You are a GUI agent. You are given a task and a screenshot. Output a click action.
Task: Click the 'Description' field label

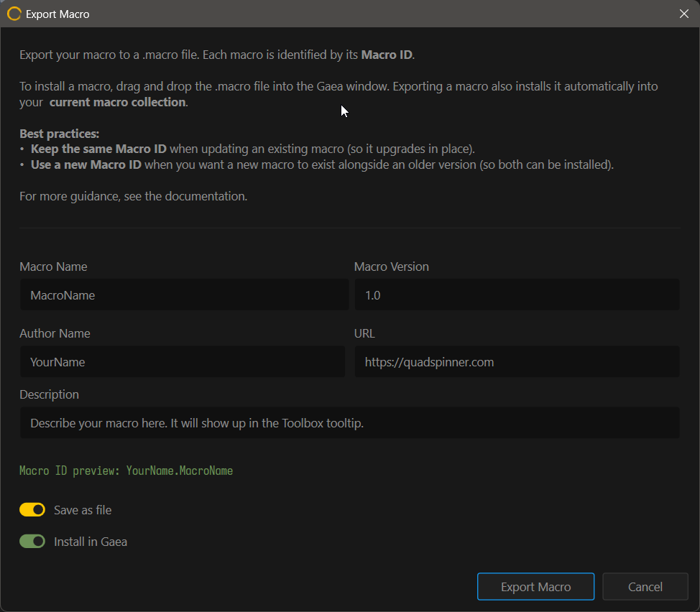[x=49, y=394]
